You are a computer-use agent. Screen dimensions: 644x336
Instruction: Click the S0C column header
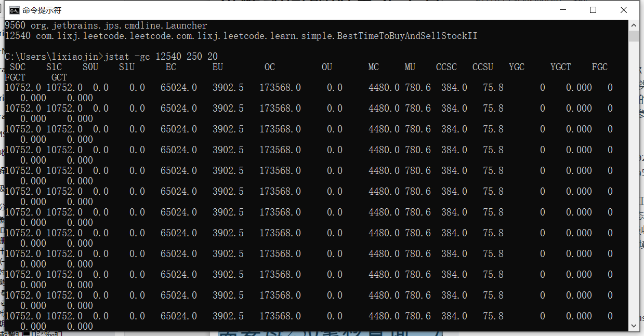18,67
